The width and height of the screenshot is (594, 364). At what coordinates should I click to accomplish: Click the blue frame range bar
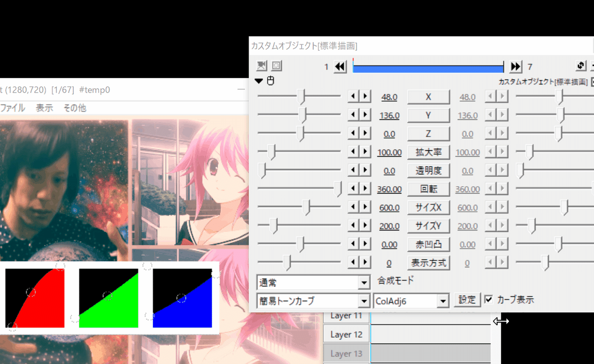(x=428, y=68)
